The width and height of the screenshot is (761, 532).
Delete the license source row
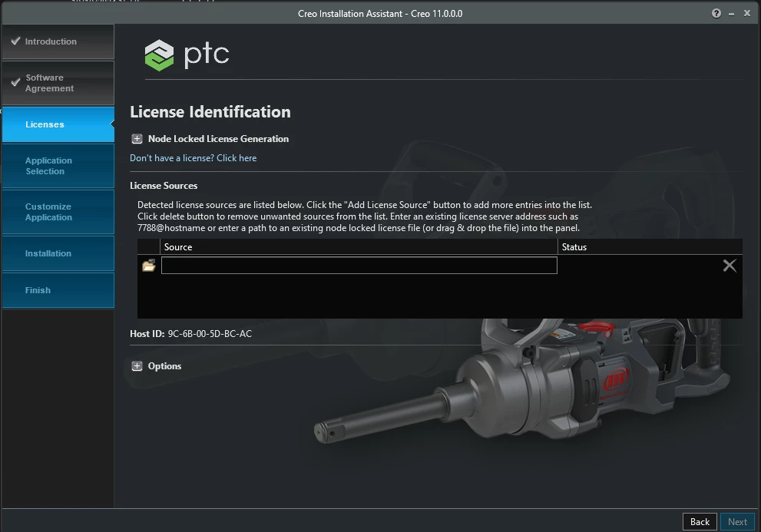tap(729, 266)
